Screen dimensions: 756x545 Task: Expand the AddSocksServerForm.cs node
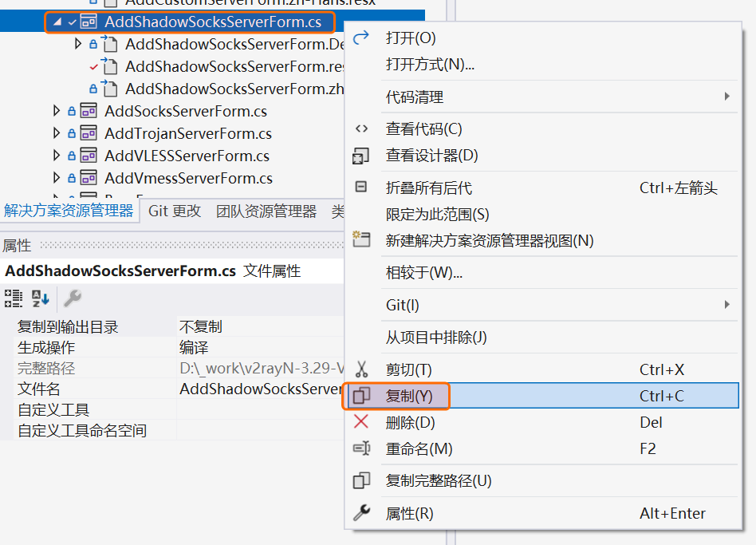click(x=57, y=111)
